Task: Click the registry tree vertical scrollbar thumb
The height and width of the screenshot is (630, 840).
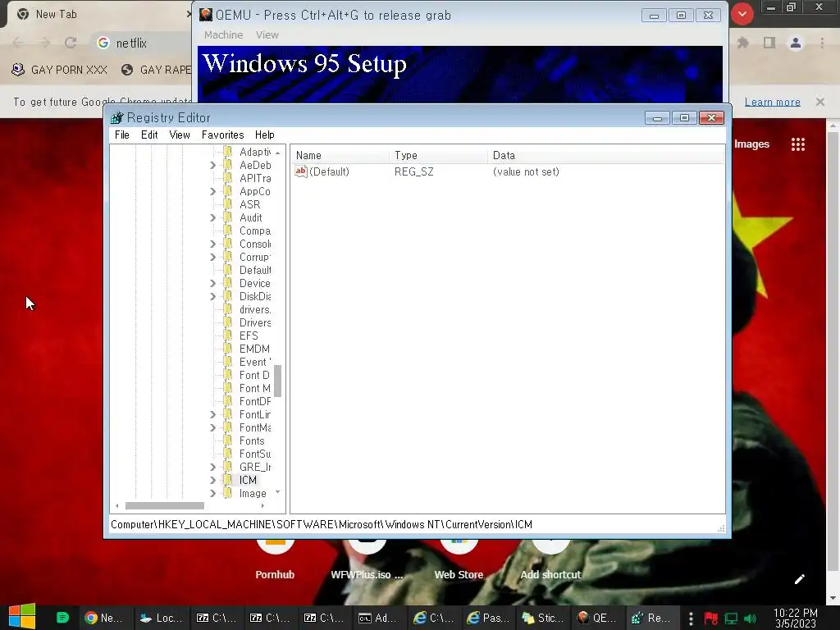Action: click(277, 381)
